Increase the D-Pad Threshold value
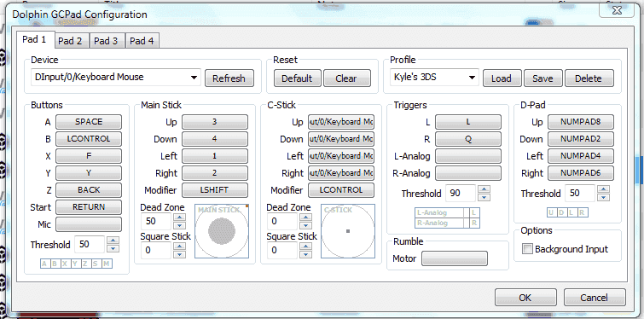644x319 pixels. coord(603,189)
